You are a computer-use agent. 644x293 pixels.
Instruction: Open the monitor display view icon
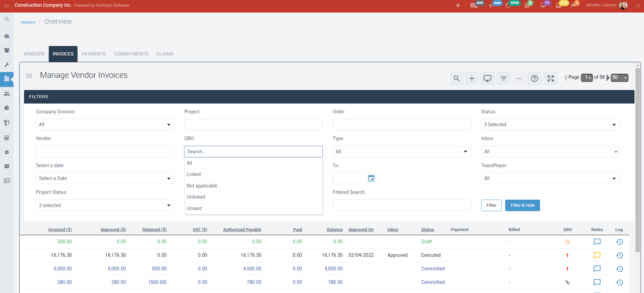click(x=487, y=78)
